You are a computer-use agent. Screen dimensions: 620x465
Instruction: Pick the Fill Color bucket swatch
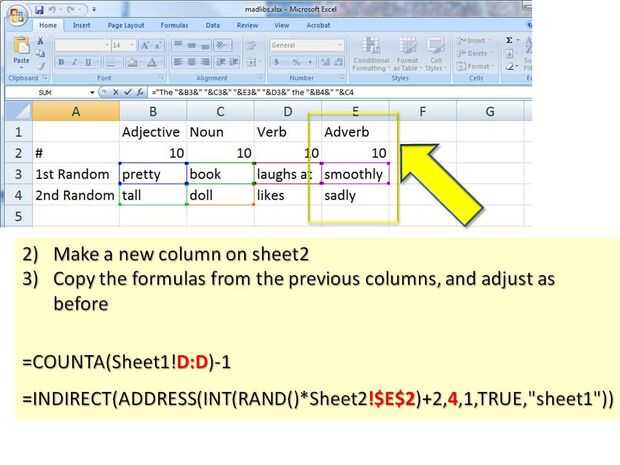[x=133, y=62]
